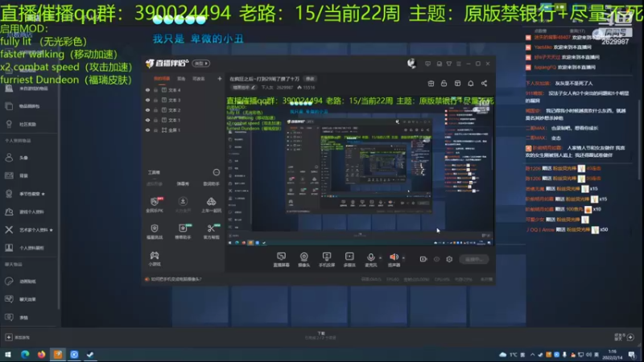Click the add game plus button in Steam
Screen dimensions: 644x362
[x=9, y=337]
